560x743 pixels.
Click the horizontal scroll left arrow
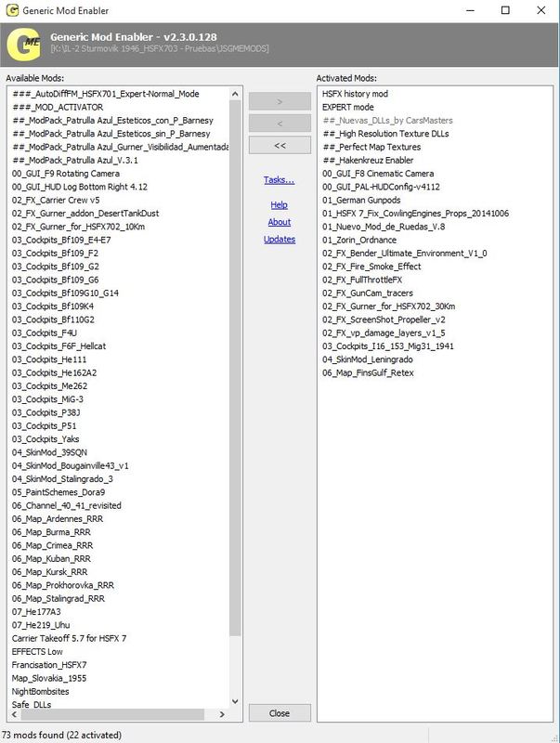pyautogui.click(x=14, y=714)
